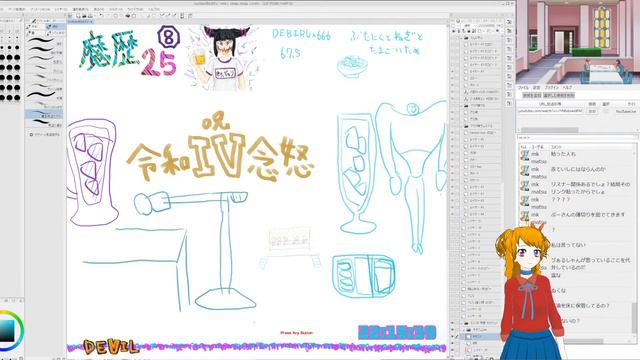Viewport: 640px width, 360px height.
Task: Open ファイル menu in the comment viewer
Action: (x=523, y=88)
